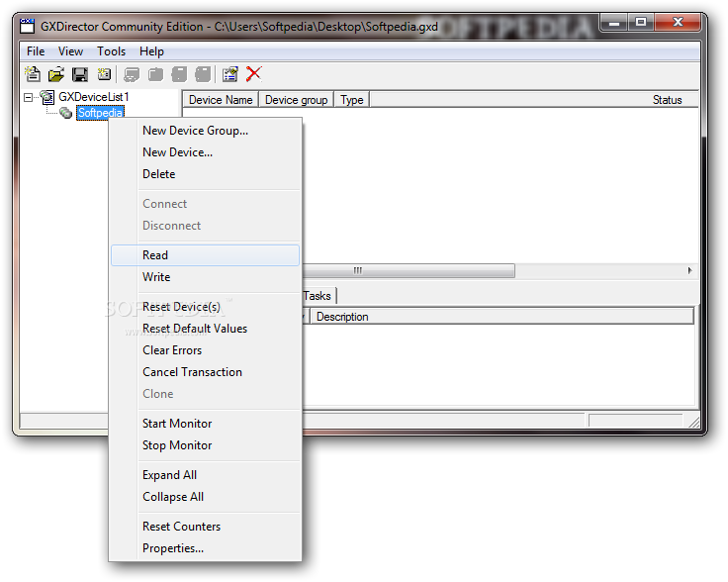Minimize the GXDirector window
The image size is (728, 582).
point(614,23)
